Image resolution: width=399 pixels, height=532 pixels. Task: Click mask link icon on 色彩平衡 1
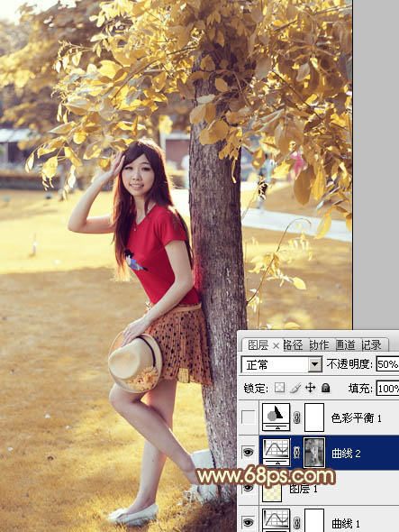point(297,417)
